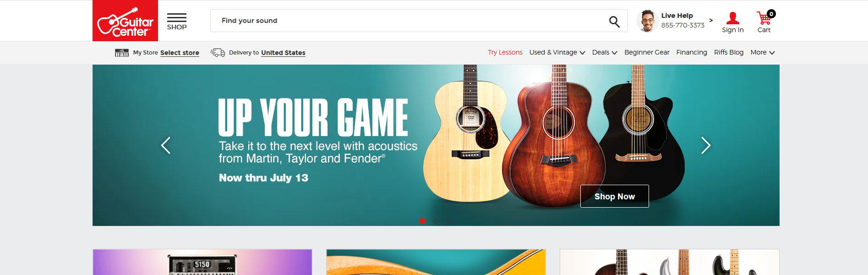Viewport: 868px width, 275px height.
Task: Click the search magnifier icon
Action: click(614, 21)
